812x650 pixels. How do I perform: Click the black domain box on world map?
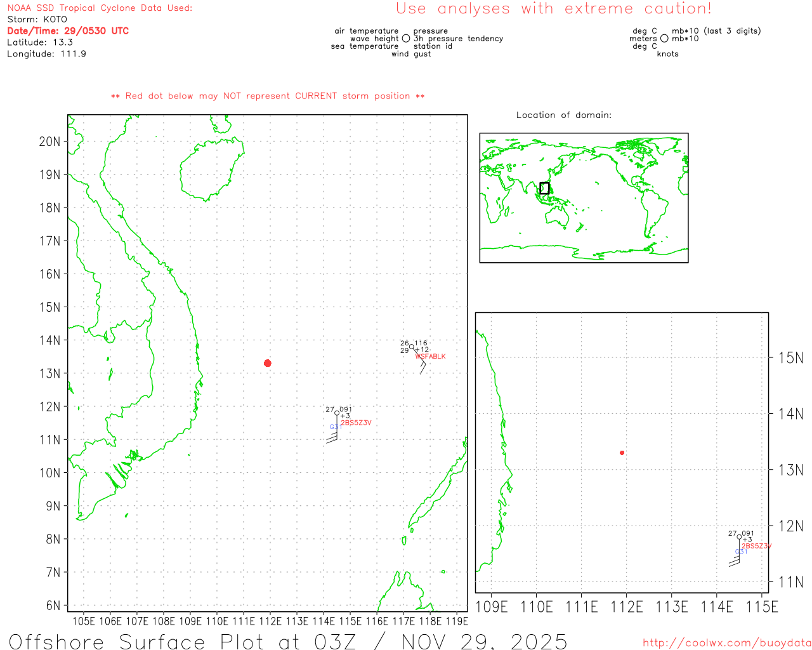click(544, 188)
